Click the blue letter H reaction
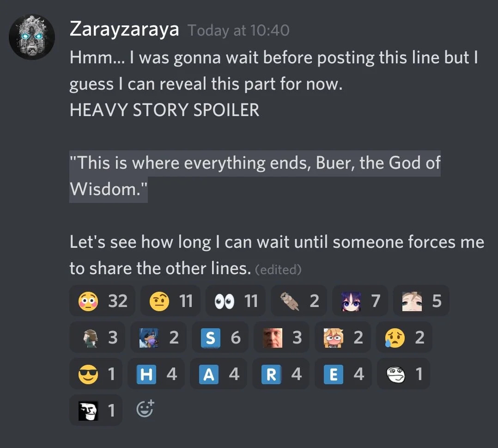The width and height of the screenshot is (498, 448). click(156, 374)
